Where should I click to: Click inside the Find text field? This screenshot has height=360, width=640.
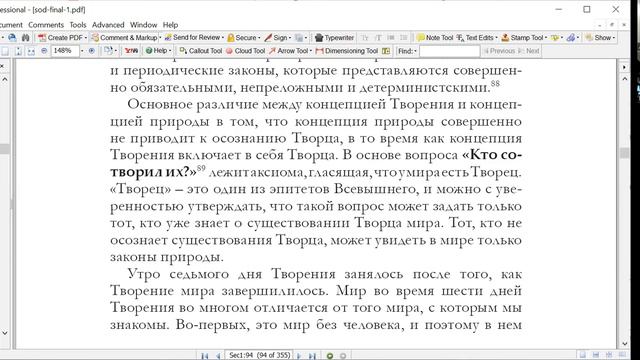(449, 51)
